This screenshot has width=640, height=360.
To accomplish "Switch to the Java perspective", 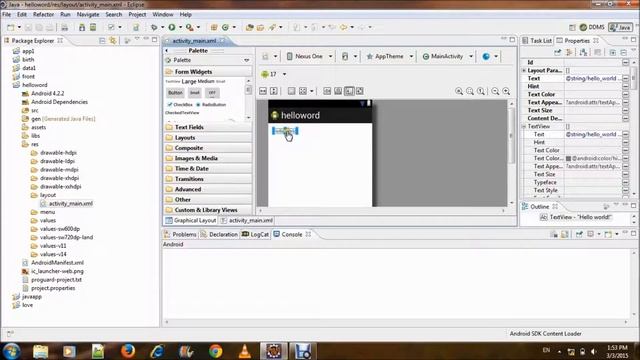I will pyautogui.click(x=620, y=27).
